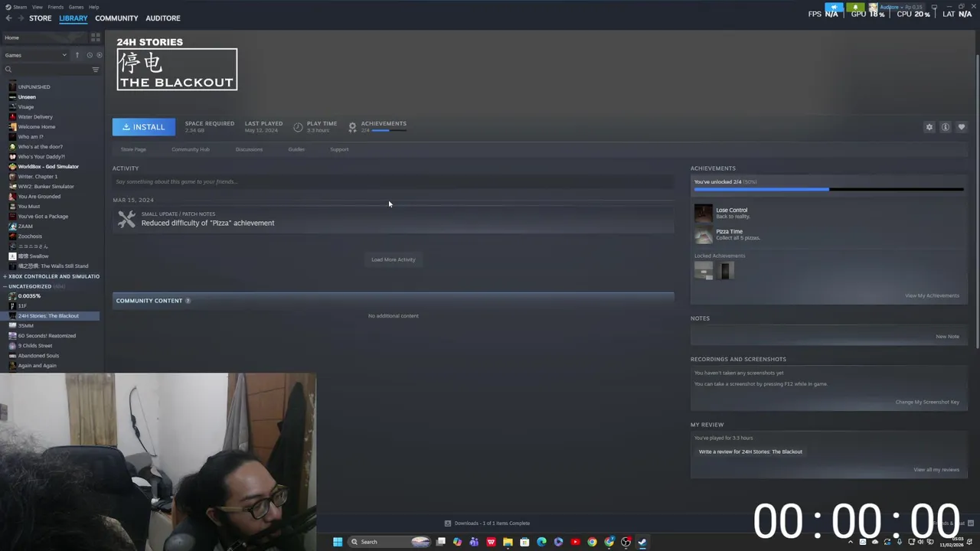The image size is (980, 551).
Task: Write a review for 24H Stories
Action: (750, 452)
